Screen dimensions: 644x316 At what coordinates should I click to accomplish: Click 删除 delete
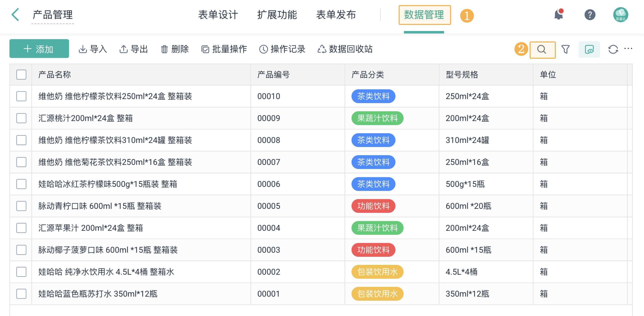point(174,49)
